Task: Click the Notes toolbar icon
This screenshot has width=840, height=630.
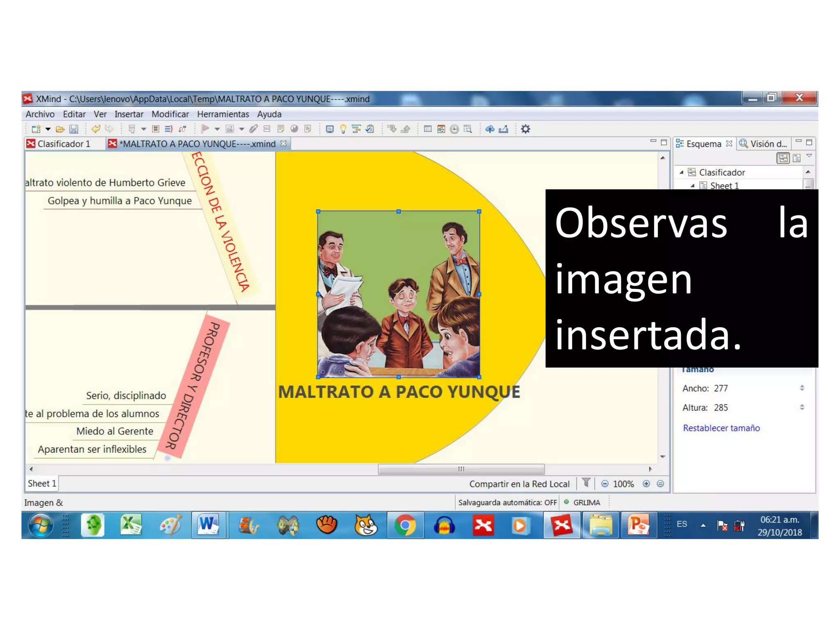Action: click(281, 129)
